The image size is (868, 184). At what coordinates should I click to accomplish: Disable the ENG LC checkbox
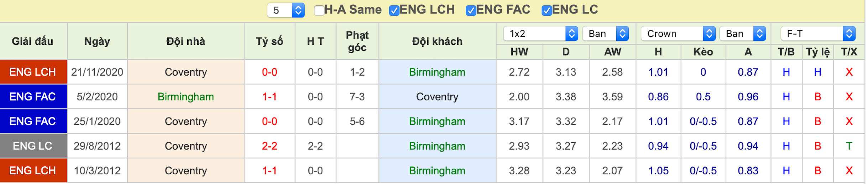pos(547,10)
